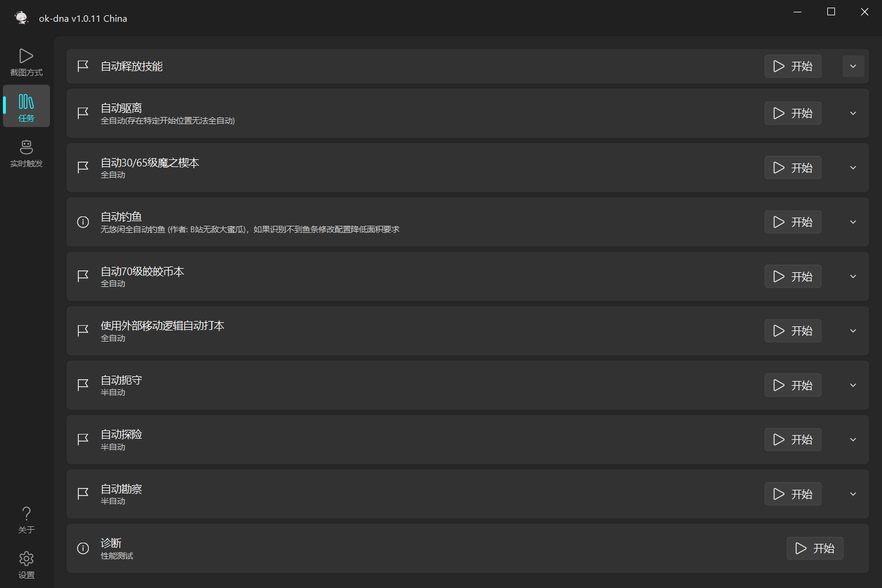Expand the 自动70级皎皎币本 settings chevron

(853, 276)
